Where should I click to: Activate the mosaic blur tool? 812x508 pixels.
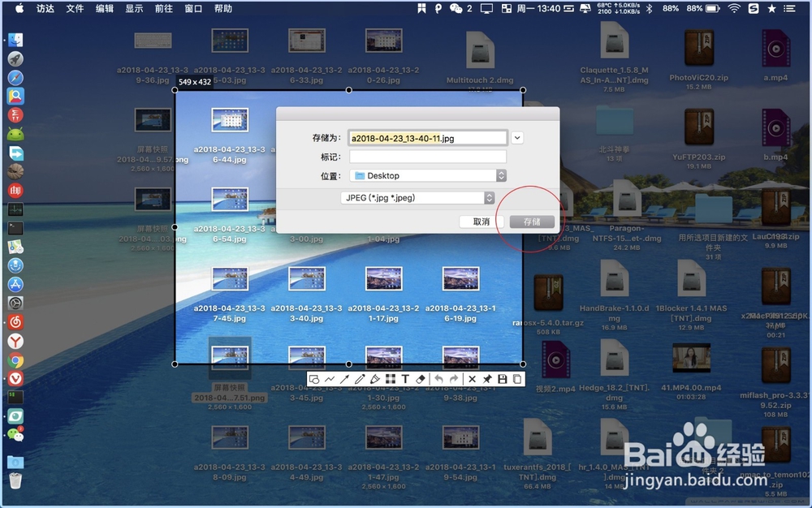[391, 378]
